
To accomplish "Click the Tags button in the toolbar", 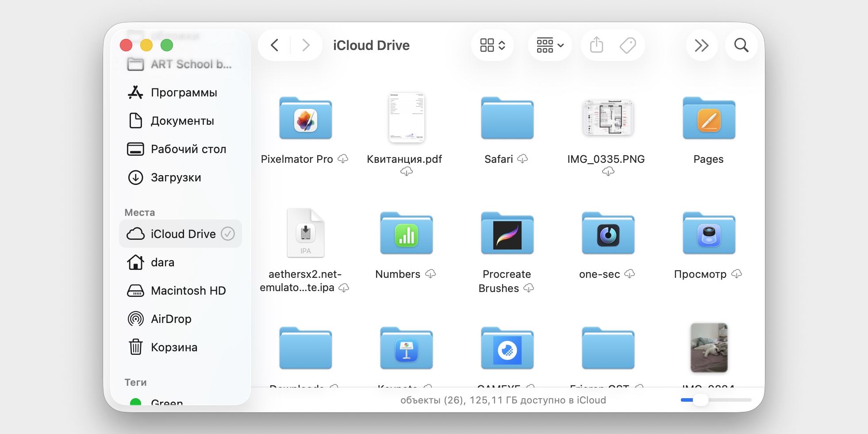I will point(628,45).
